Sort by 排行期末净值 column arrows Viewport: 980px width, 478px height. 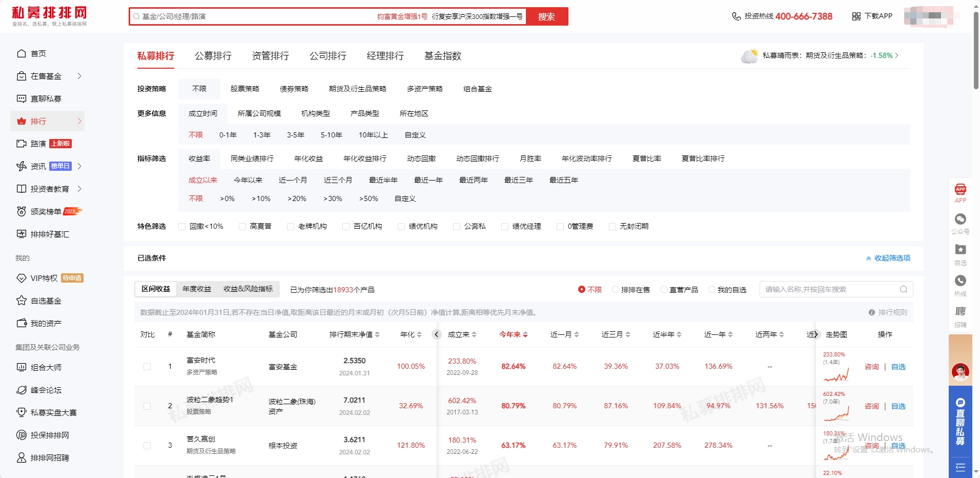point(377,334)
